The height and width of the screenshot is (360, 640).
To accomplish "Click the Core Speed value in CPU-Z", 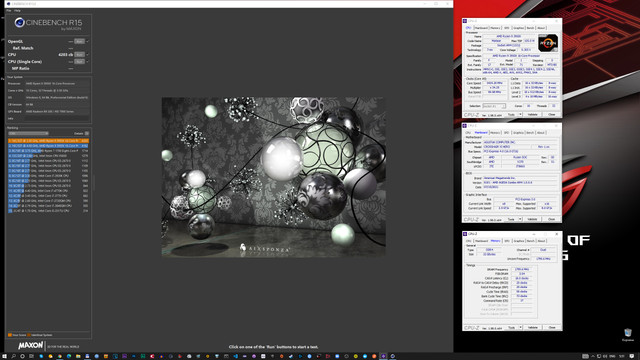I will click(x=495, y=83).
